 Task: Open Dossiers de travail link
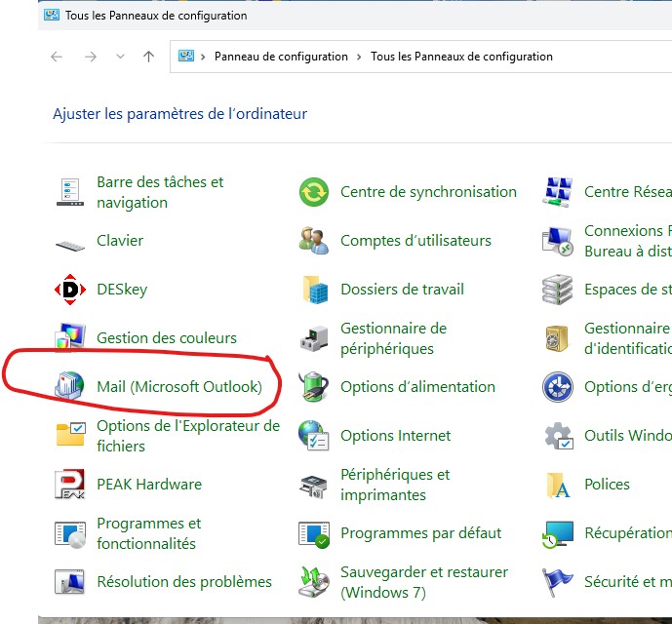click(x=402, y=290)
